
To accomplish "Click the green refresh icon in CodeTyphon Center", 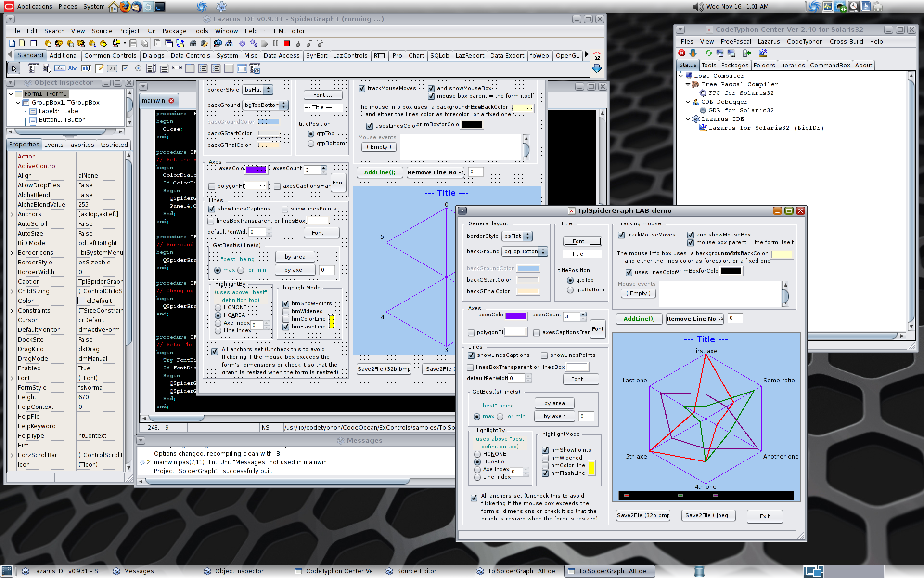I will point(709,53).
